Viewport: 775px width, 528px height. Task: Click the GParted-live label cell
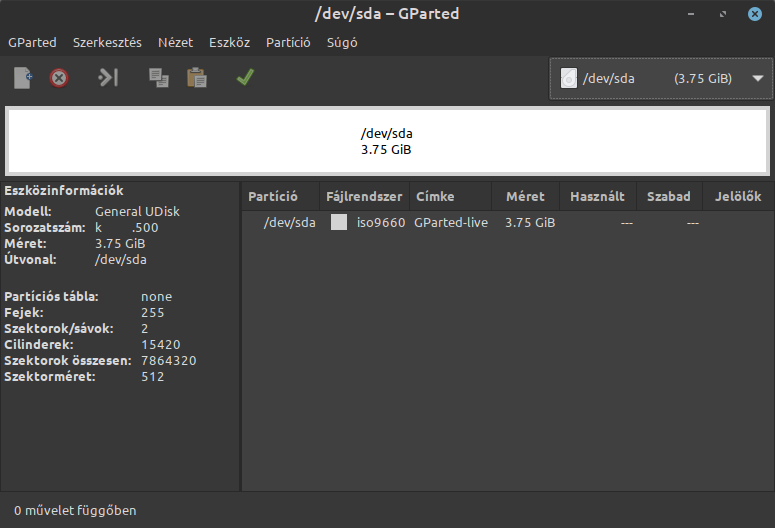tap(451, 222)
